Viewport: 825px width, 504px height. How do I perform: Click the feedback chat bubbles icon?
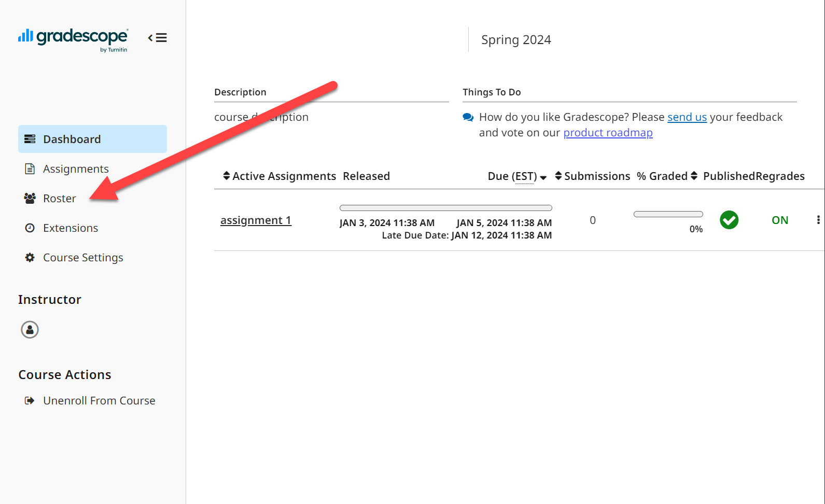[x=468, y=117]
